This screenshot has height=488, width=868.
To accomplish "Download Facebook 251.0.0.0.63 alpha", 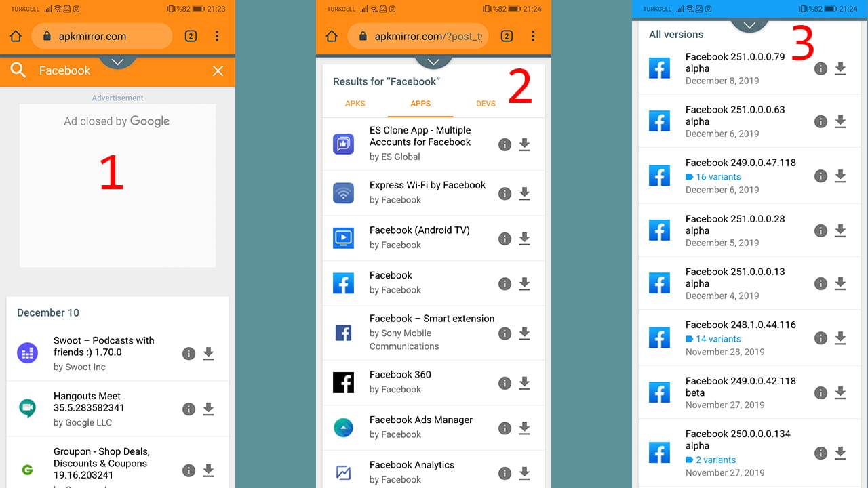I will (x=840, y=121).
